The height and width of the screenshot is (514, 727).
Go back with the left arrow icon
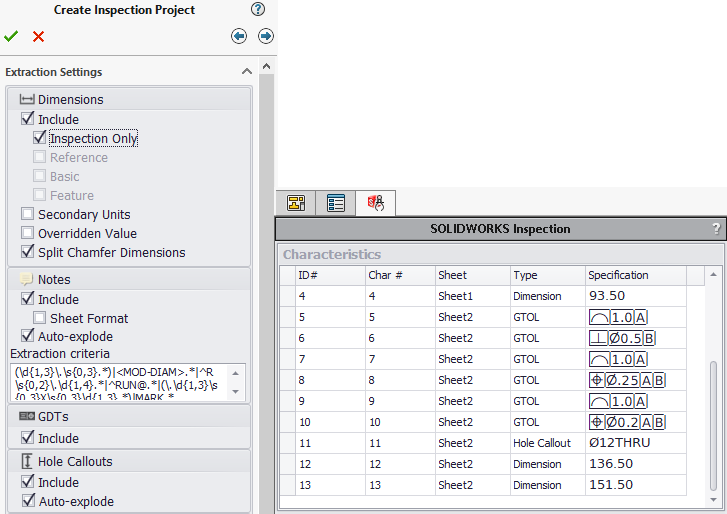tap(239, 36)
